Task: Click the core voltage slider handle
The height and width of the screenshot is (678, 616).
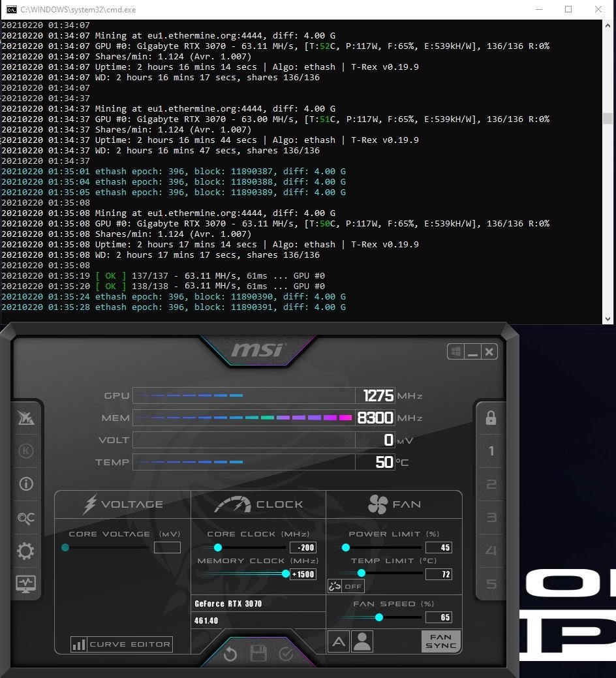Action: (65, 547)
